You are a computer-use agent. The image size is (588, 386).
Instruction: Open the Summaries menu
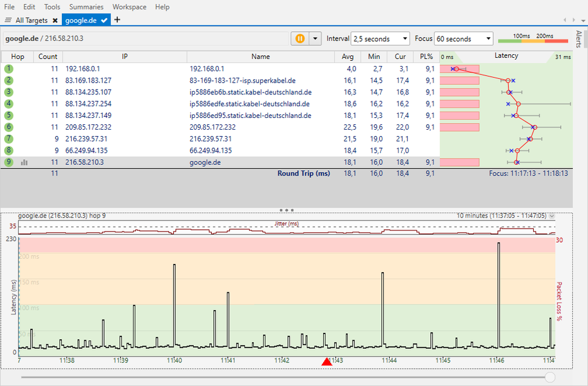click(86, 6)
